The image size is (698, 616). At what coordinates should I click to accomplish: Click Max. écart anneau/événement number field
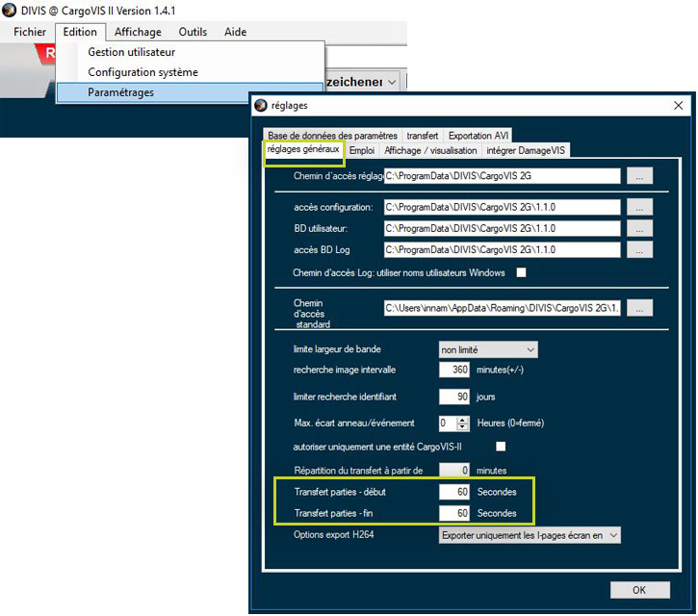[x=449, y=423]
